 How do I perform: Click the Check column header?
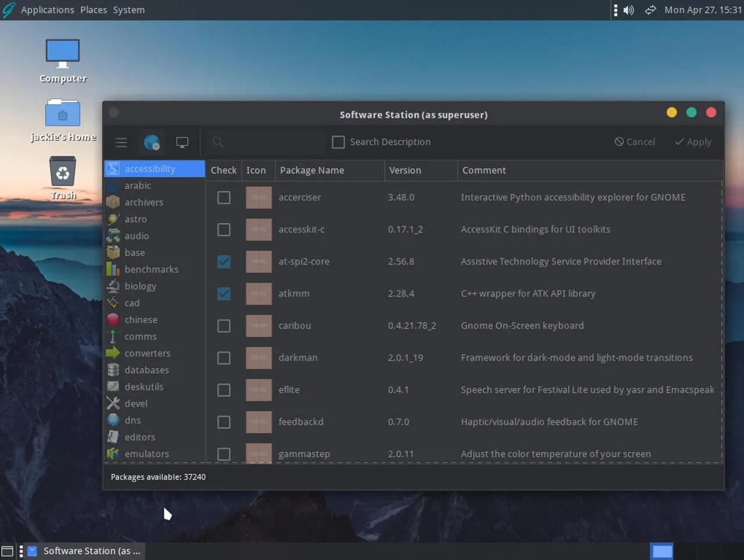(224, 170)
